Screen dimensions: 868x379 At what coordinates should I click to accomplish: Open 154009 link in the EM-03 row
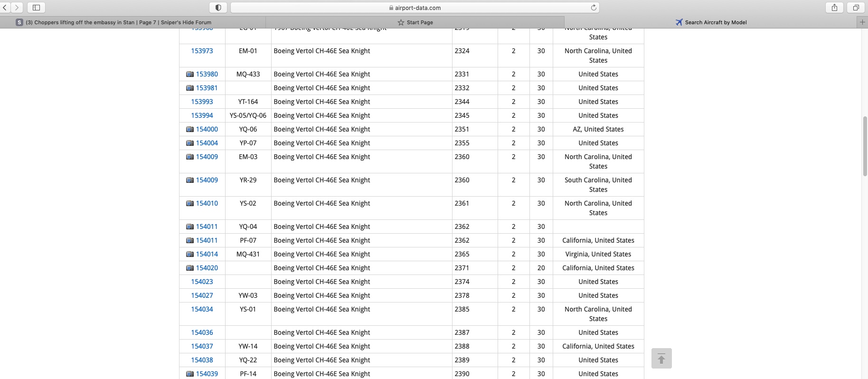tap(207, 157)
